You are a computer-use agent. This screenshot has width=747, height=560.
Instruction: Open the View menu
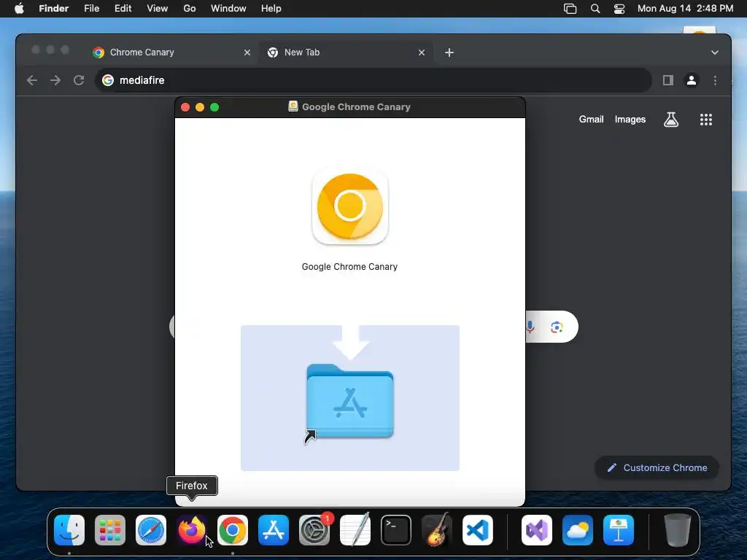click(x=158, y=9)
